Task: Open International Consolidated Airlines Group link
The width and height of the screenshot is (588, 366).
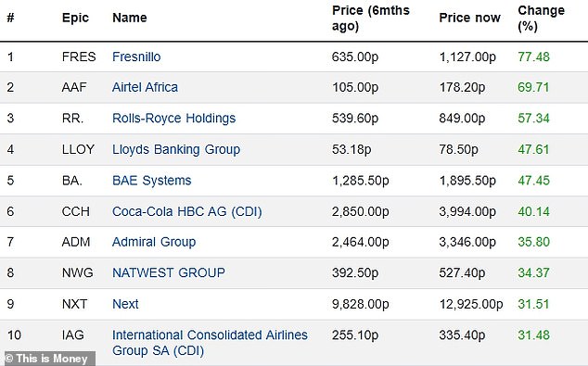Action: point(210,343)
